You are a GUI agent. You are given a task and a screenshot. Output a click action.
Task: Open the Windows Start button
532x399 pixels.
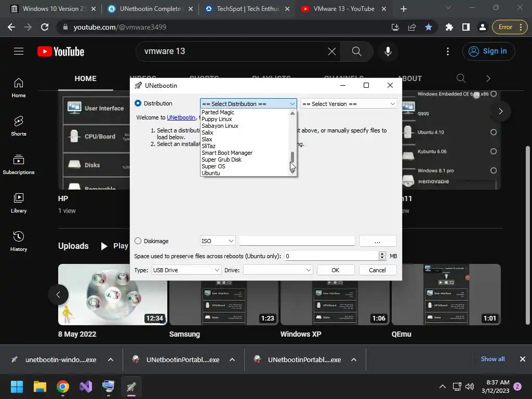(17, 387)
